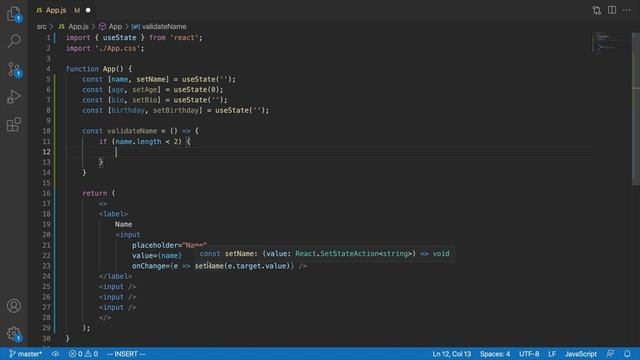Click the closing fragment tag on line 28
640x360 pixels.
105,318
